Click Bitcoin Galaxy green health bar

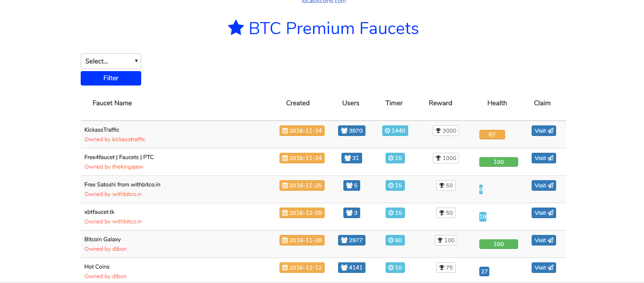coord(498,244)
